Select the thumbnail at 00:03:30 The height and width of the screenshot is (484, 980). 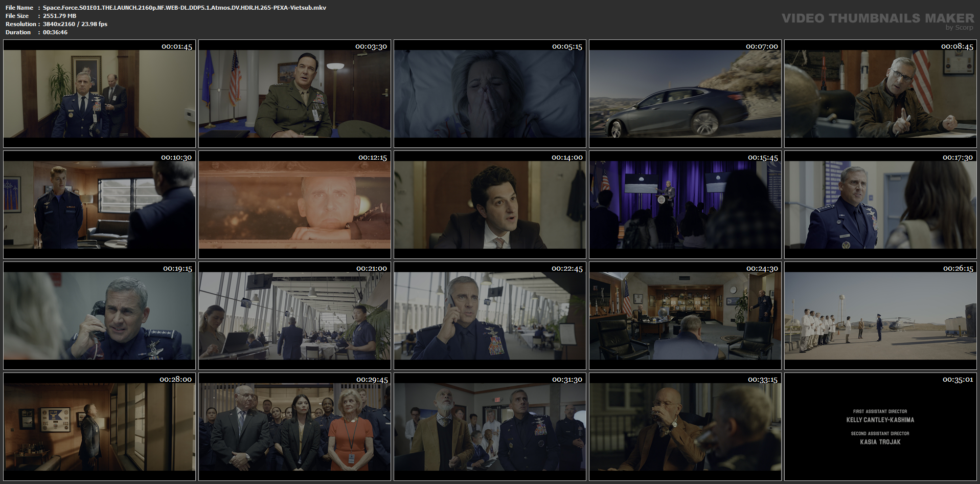[x=294, y=94]
